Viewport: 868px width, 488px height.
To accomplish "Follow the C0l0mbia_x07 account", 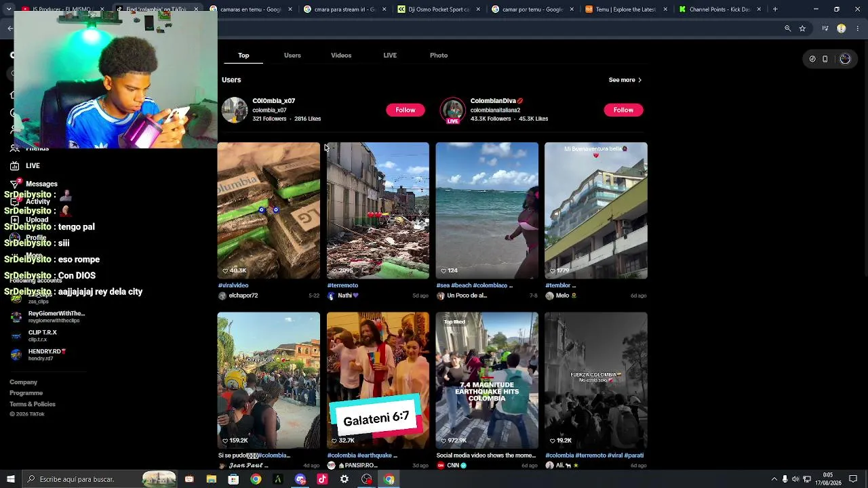I will (406, 110).
